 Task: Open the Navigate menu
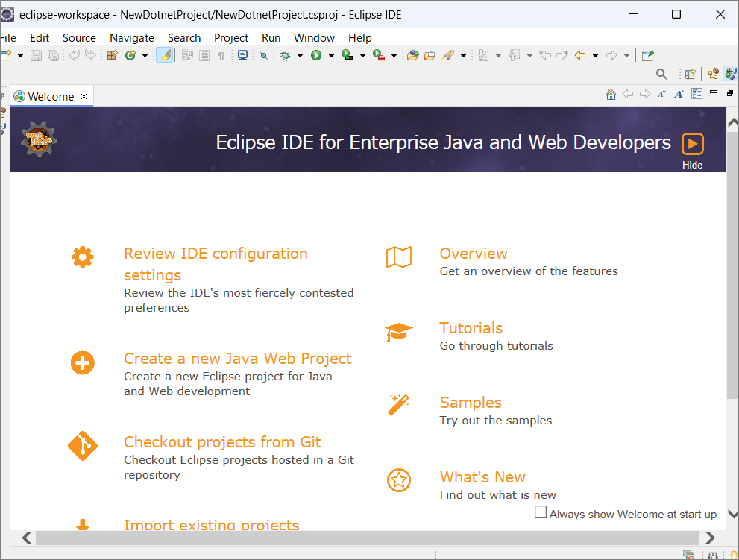pyautogui.click(x=132, y=38)
